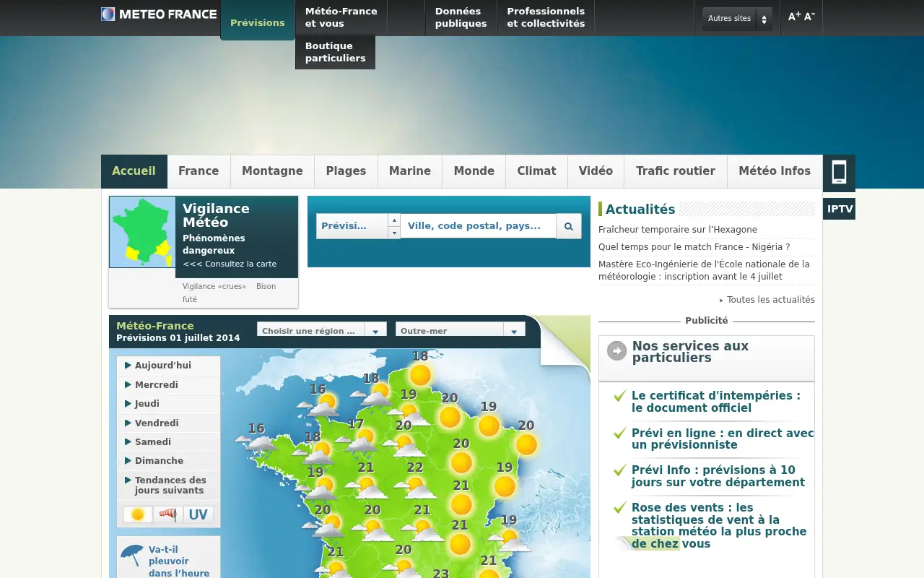924x578 pixels.
Task: Click the Vigilance Météo title
Action: coord(216,215)
